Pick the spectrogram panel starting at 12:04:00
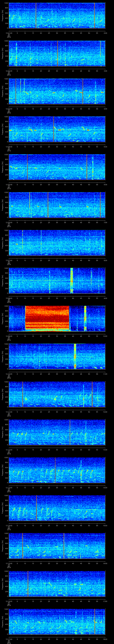The height and width of the screenshot is (644, 114). [57, 129]
